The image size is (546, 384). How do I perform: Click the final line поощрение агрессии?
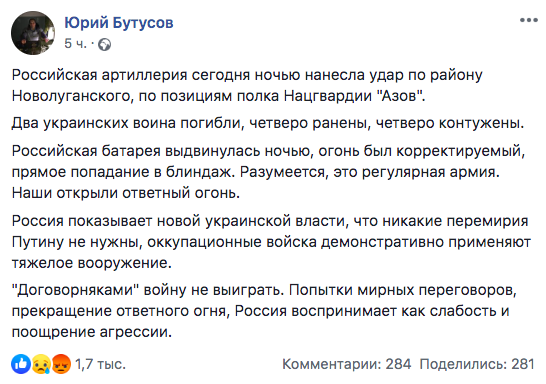[x=92, y=332]
